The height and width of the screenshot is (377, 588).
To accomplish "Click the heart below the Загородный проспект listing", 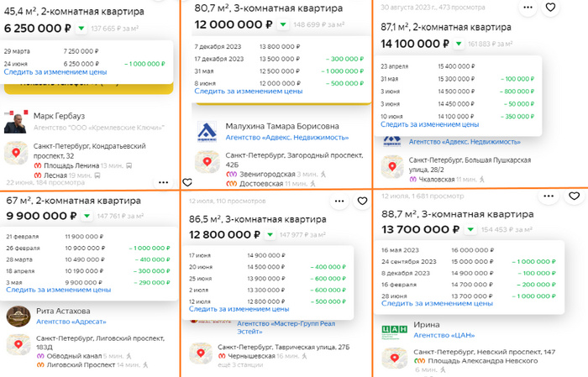I will coord(187,182).
